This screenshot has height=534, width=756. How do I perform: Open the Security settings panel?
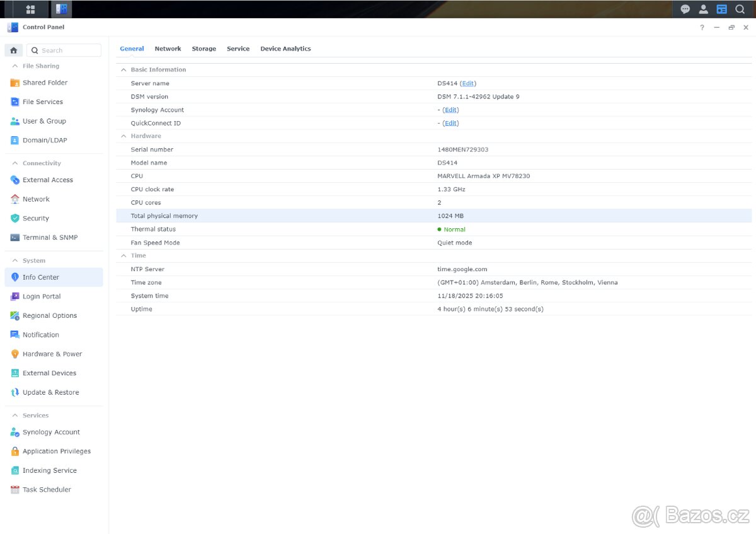(x=37, y=218)
